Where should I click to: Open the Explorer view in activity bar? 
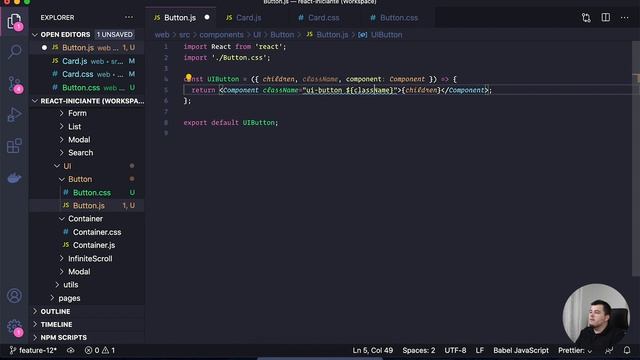click(x=14, y=21)
